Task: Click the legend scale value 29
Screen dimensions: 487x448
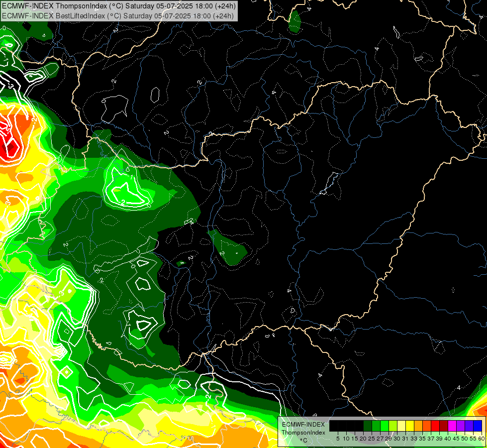Action: [x=389, y=439]
